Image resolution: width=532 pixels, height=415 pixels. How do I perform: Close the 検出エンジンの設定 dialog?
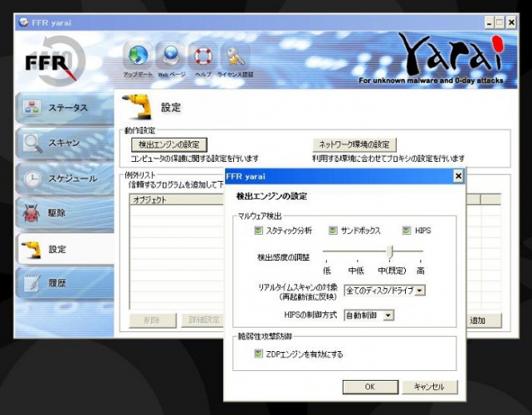(x=458, y=176)
